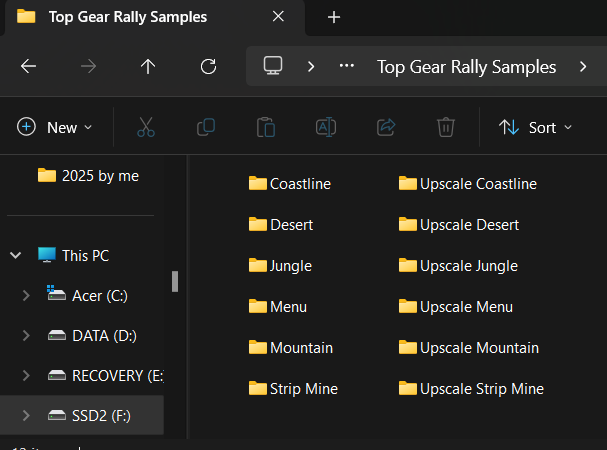The height and width of the screenshot is (450, 607).
Task: Select the Strip Mine folder
Action: [293, 389]
